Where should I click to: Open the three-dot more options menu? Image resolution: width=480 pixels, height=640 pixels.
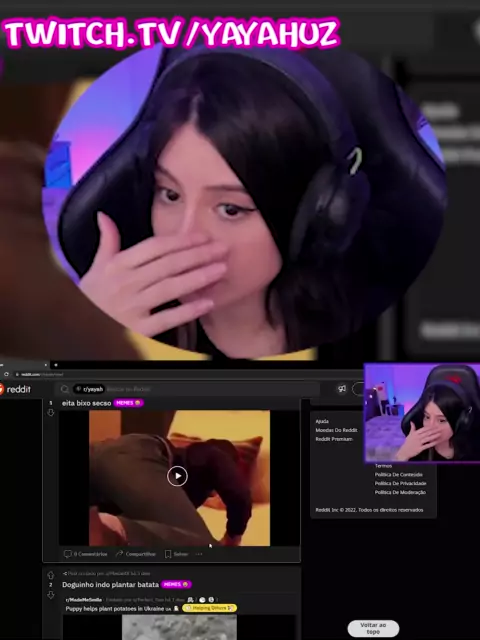199,554
